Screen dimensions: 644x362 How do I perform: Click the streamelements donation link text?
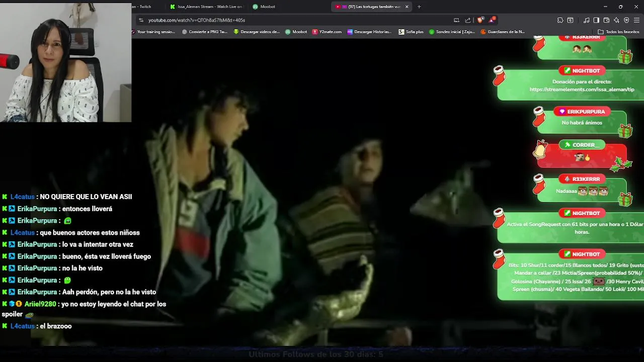pyautogui.click(x=582, y=89)
